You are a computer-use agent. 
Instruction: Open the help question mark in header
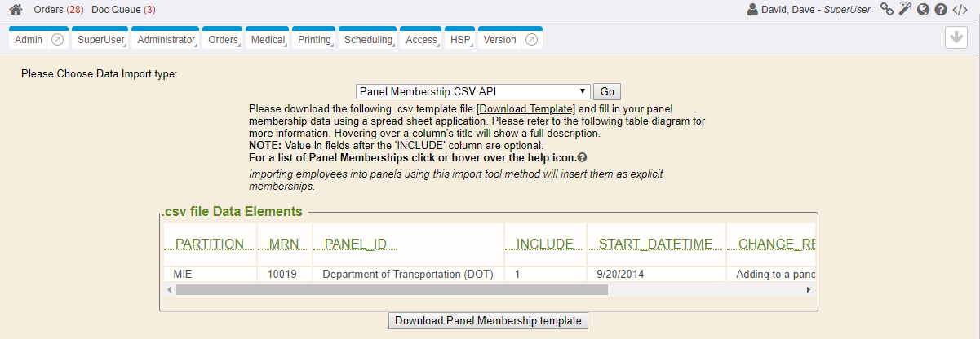tap(941, 10)
